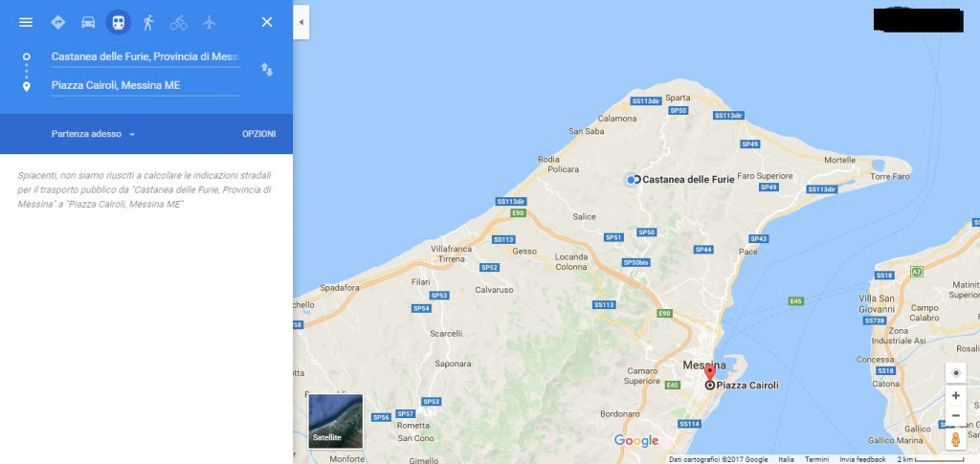Toggle Satellite view thumbnail
The height and width of the screenshot is (464, 980).
point(336,421)
